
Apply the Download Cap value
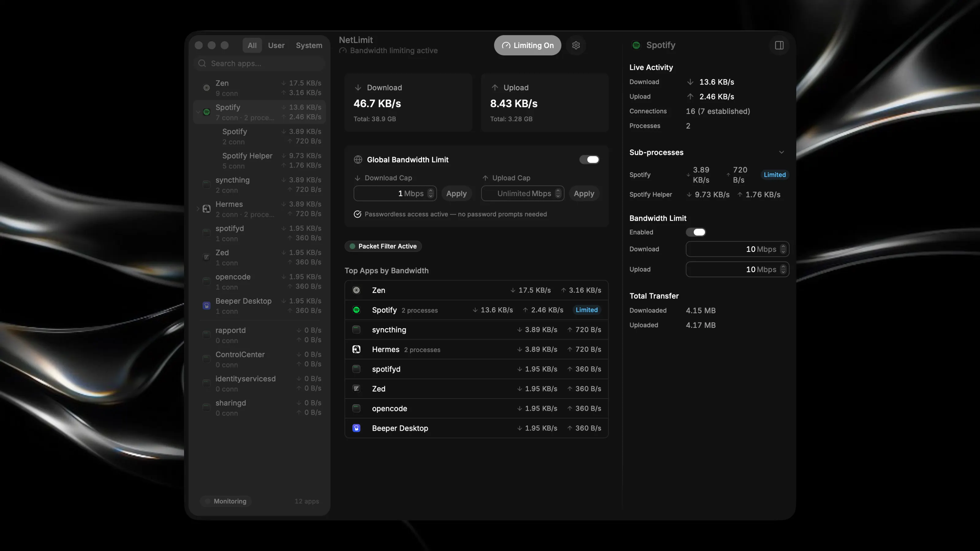[x=457, y=193]
